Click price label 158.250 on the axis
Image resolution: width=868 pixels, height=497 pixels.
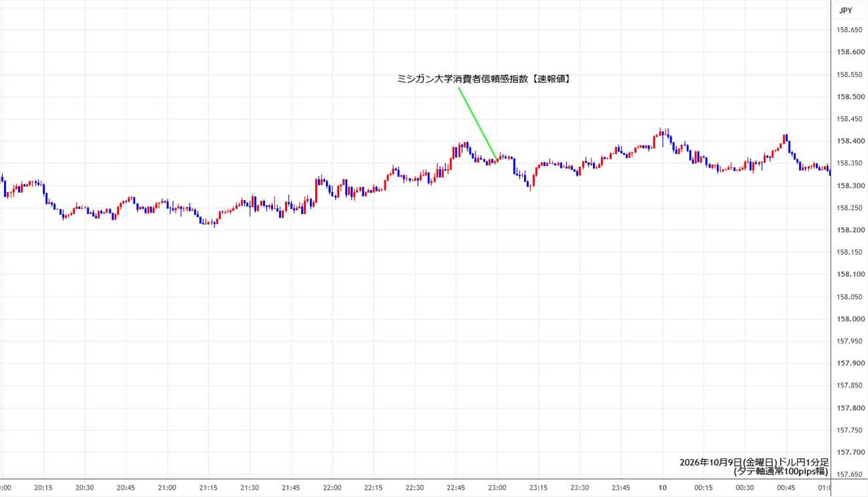tap(849, 208)
